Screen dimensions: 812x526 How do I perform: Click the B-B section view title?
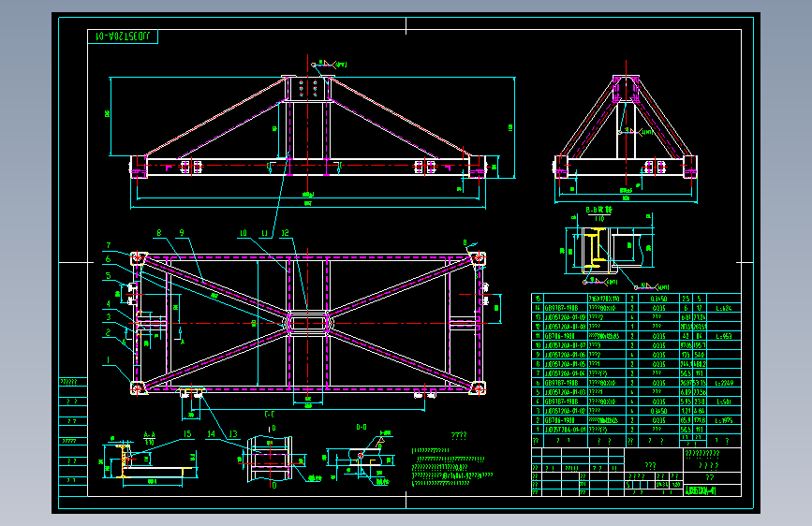598,210
